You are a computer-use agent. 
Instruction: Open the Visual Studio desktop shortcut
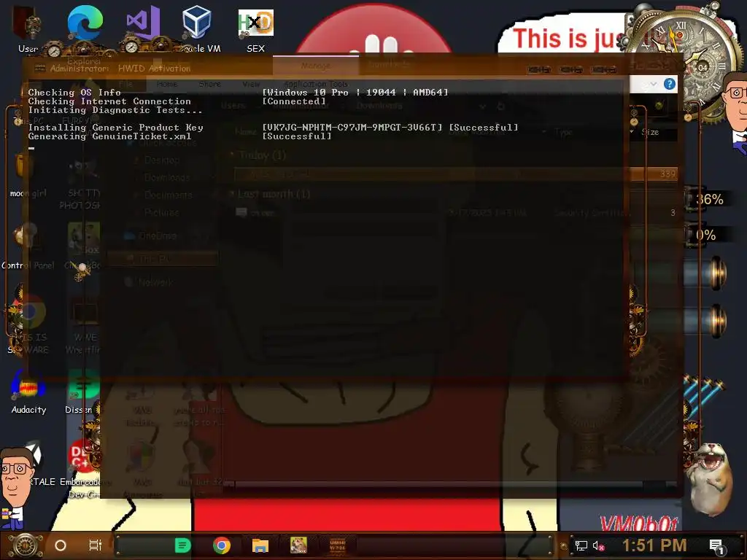pos(143,23)
